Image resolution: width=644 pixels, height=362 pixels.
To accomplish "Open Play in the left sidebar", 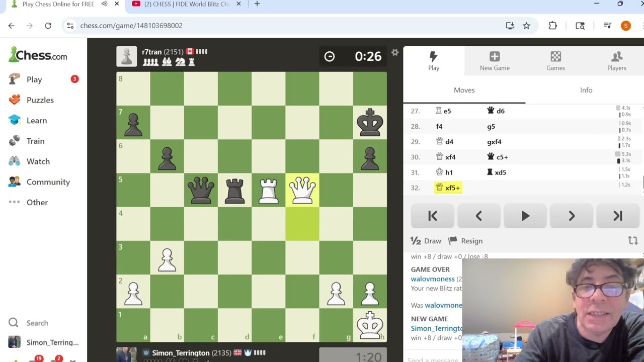I will tap(34, 79).
